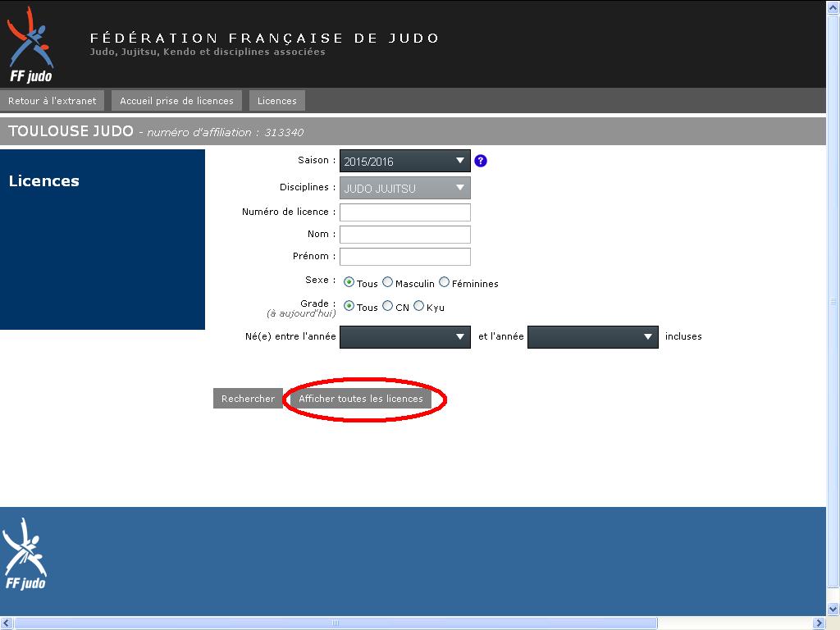The image size is (840, 630).
Task: Choose the CN grade radio button
Action: coord(388,306)
